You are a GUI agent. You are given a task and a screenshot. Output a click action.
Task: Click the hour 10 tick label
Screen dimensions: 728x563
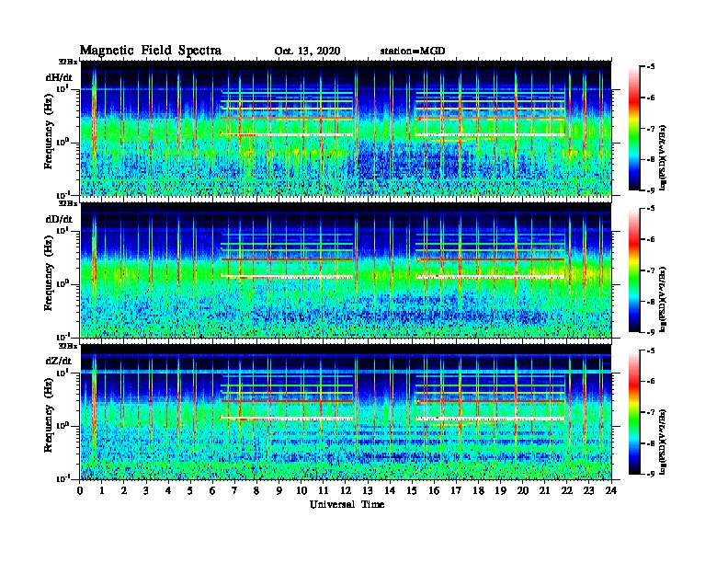click(x=301, y=490)
